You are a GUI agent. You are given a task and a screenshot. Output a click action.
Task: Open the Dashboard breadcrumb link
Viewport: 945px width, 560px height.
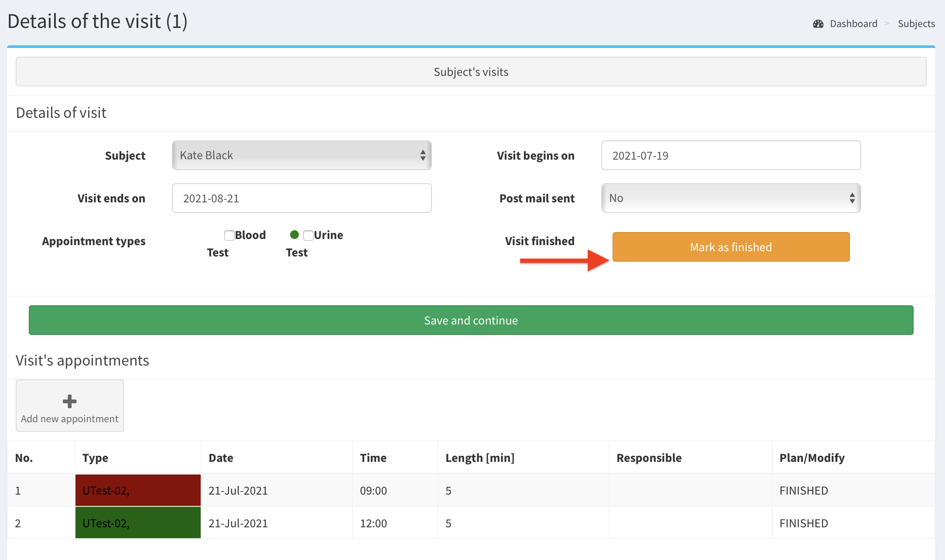853,24
